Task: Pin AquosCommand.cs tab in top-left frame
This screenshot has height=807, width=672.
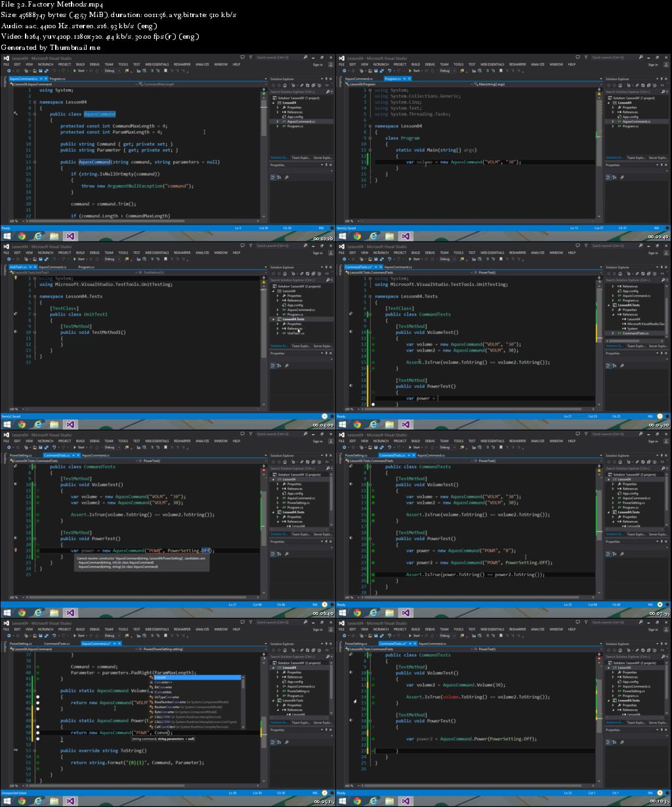Action: [41, 79]
